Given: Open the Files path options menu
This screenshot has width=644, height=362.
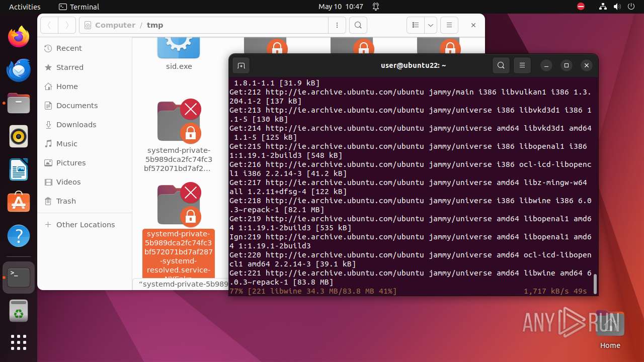Looking at the screenshot, I should (x=337, y=25).
